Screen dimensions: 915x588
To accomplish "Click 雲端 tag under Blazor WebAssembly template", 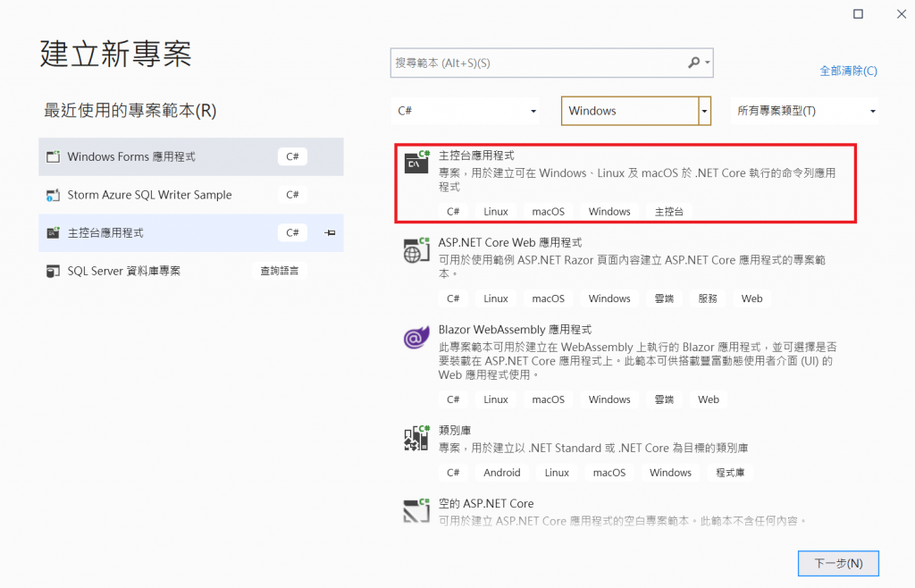I will (x=664, y=399).
